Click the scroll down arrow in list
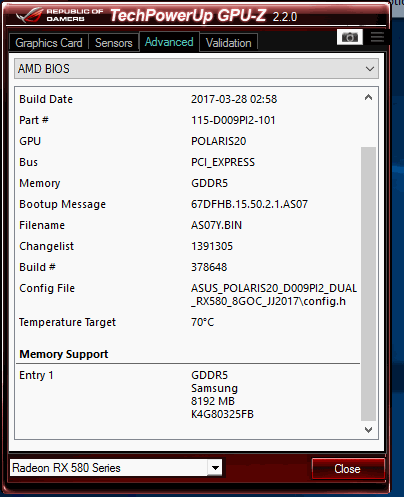Image resolution: width=404 pixels, height=497 pixels. [x=368, y=430]
